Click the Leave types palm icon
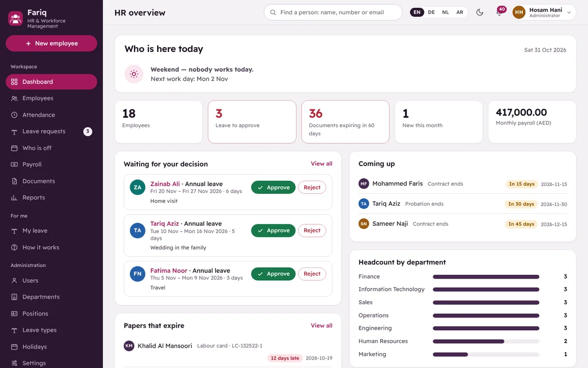588x368 pixels. [x=14, y=330]
